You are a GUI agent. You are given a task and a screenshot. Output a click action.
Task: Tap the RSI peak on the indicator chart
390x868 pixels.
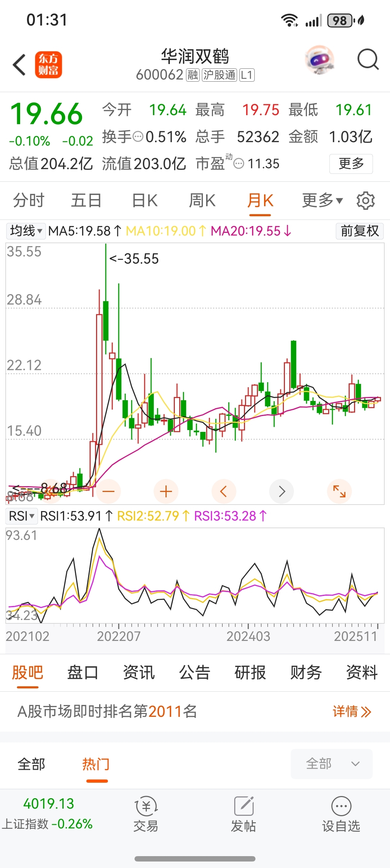pos(99,530)
